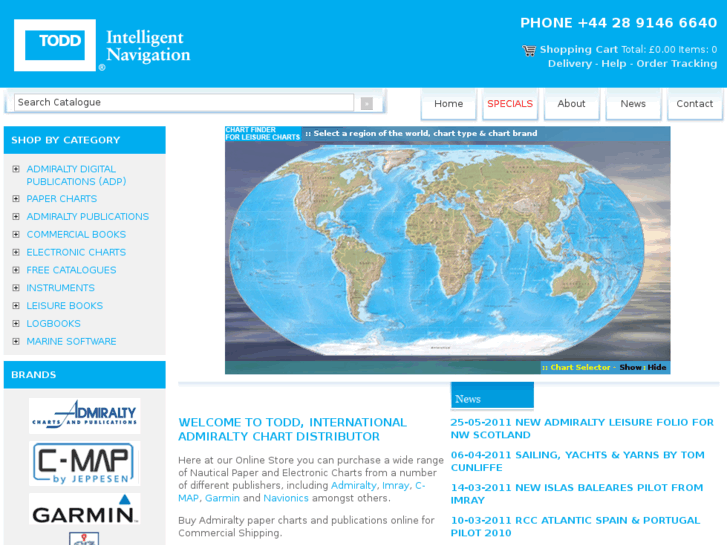Show the Chart Selector panel

pyautogui.click(x=630, y=367)
